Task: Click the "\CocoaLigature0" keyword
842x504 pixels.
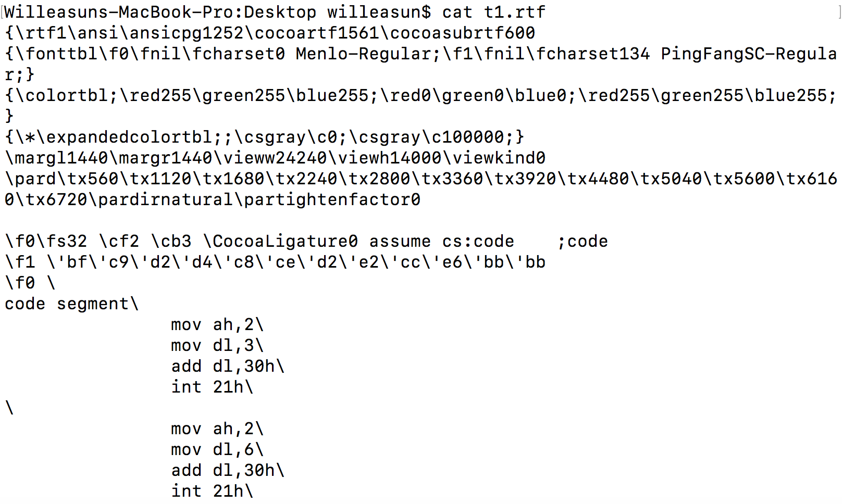Action: coord(280,241)
